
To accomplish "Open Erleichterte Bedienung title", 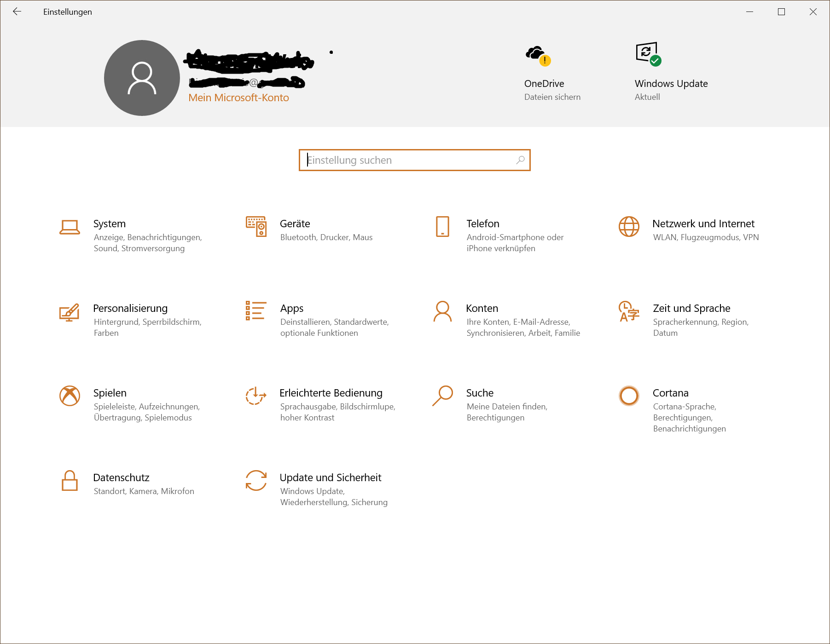I will click(x=331, y=393).
